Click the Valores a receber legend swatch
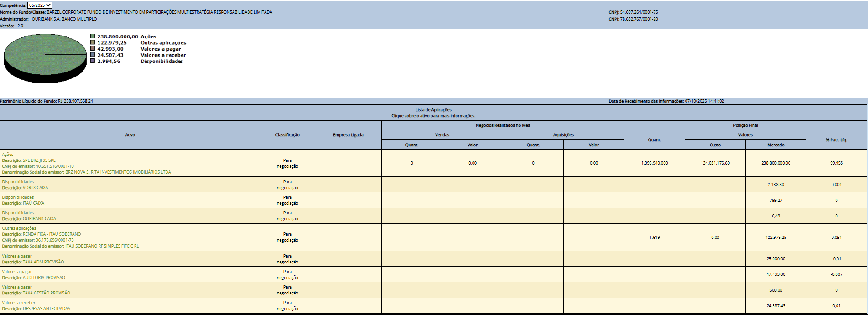This screenshot has width=868, height=315. tap(93, 55)
